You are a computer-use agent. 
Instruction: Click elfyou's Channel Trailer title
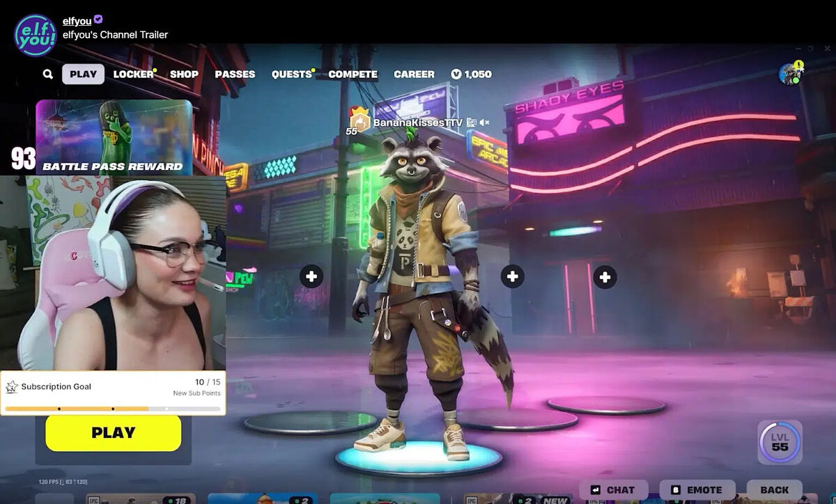pyautogui.click(x=115, y=34)
